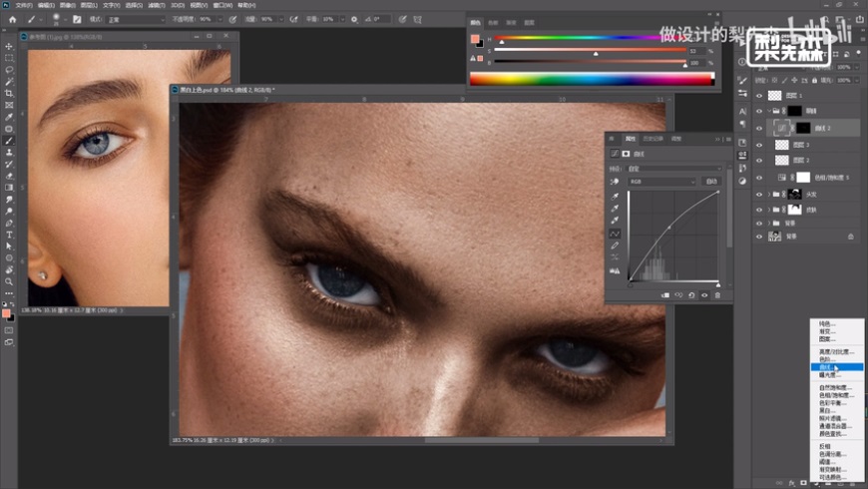This screenshot has width=868, height=489.
Task: Select the Zoom magnifier tool
Action: pos(9,281)
